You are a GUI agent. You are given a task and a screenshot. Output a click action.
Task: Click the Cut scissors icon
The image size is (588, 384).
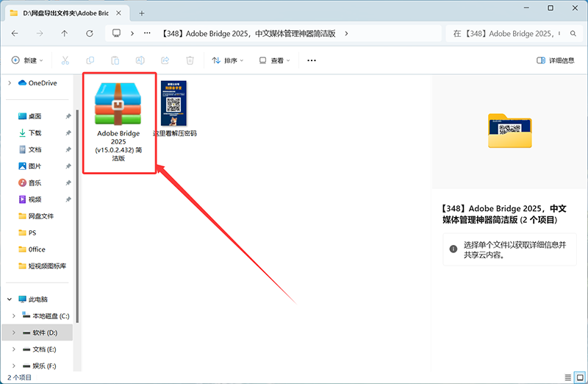pos(65,60)
